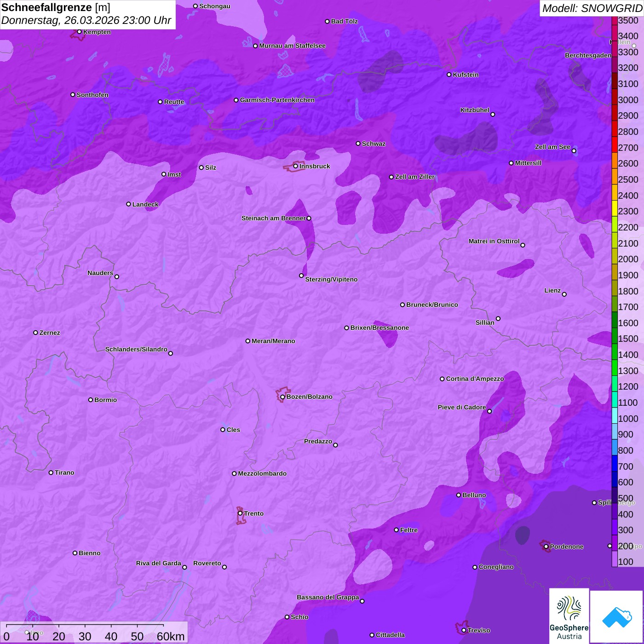Select the Cortina d'Ampezzo marker dot

(442, 379)
